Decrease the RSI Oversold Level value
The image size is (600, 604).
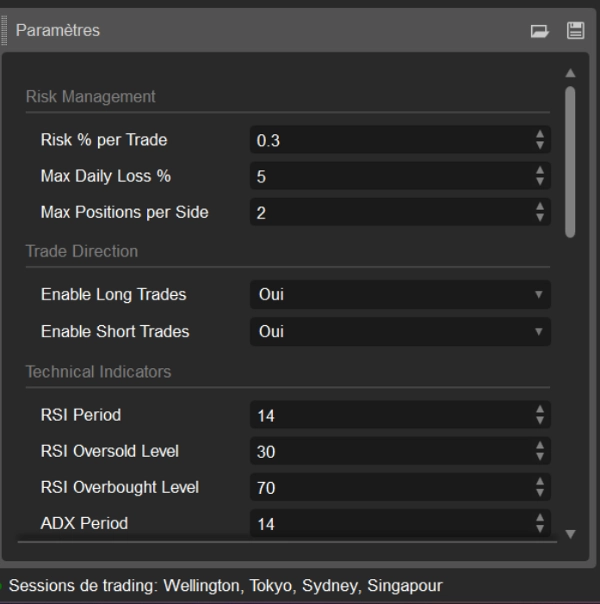click(x=540, y=456)
